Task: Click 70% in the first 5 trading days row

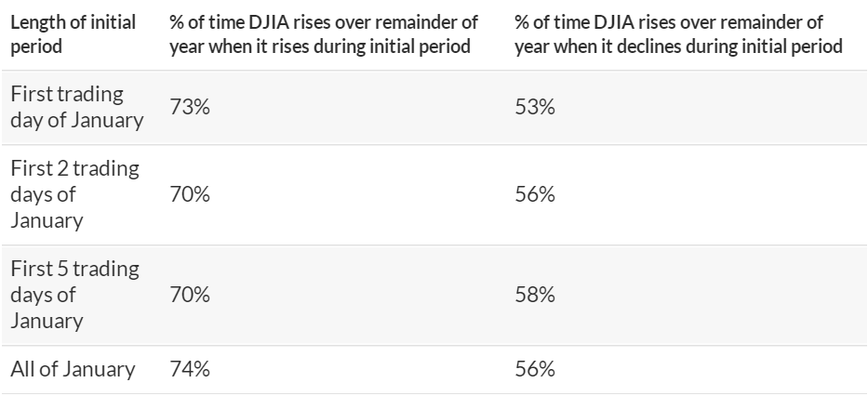Action: [x=189, y=295]
